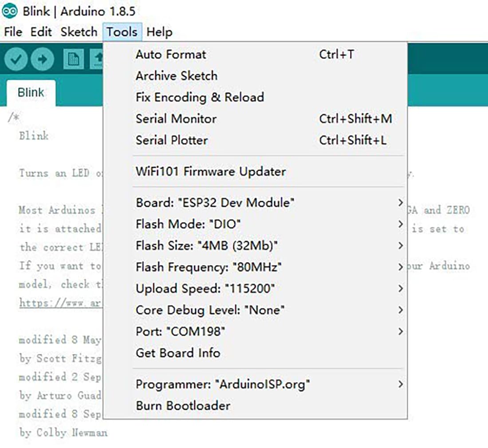The image size is (488, 448).
Task: Choose Archive Sketch menu entry
Action: [177, 76]
